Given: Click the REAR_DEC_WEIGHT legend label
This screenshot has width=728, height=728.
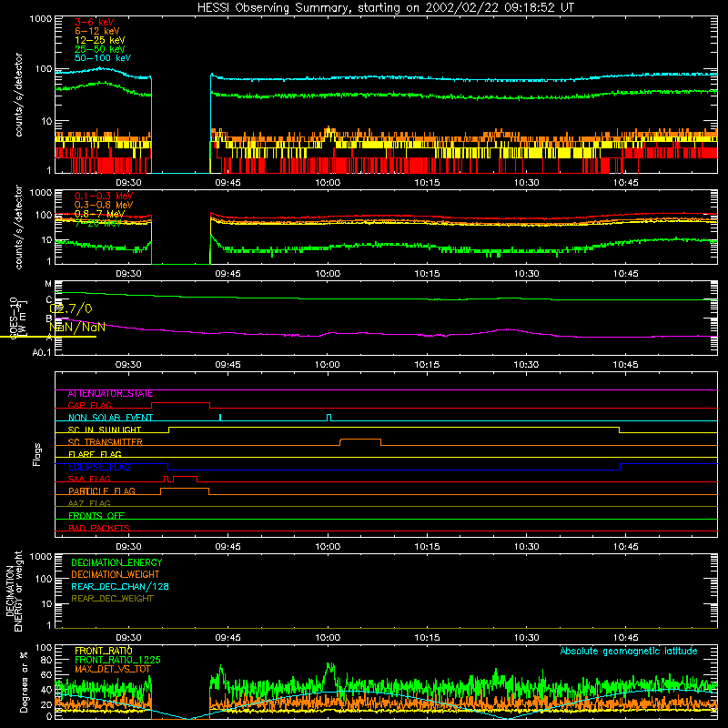Looking at the screenshot, I should click(x=112, y=599).
